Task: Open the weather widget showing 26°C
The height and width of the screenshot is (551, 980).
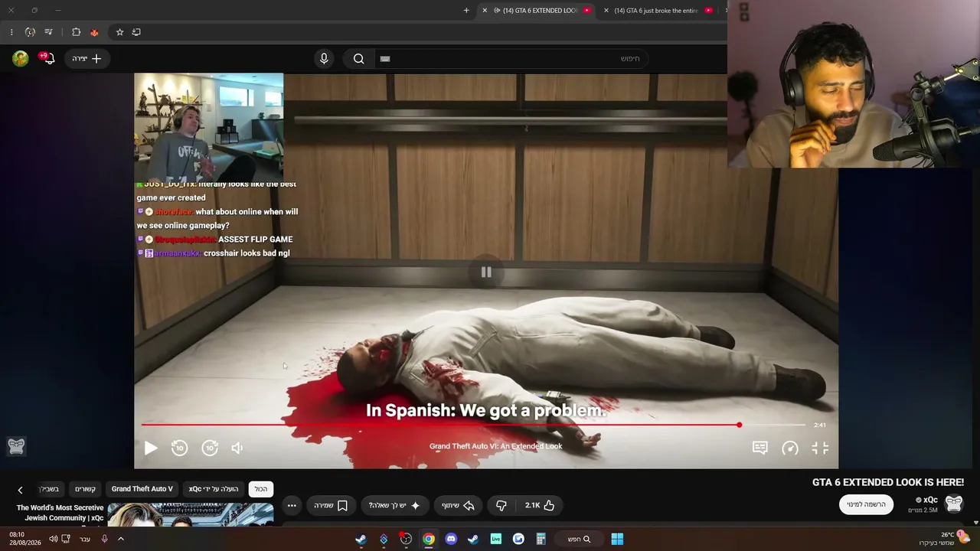Action: 946,539
